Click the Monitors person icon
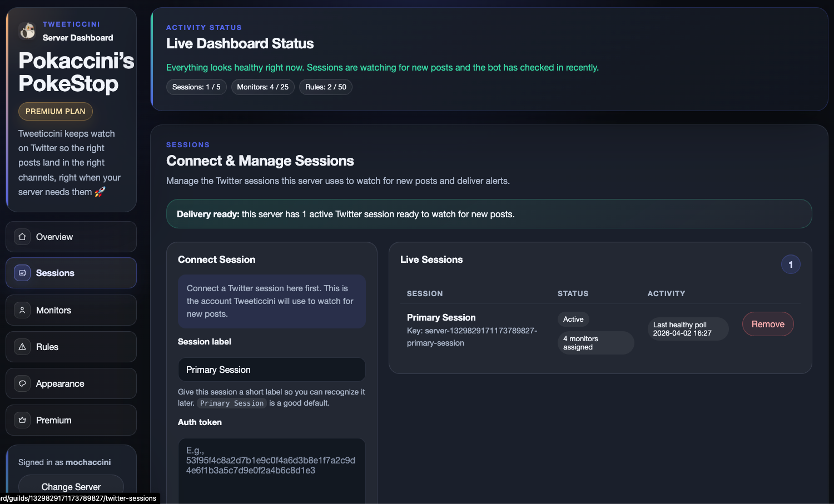The image size is (834, 504). point(22,310)
